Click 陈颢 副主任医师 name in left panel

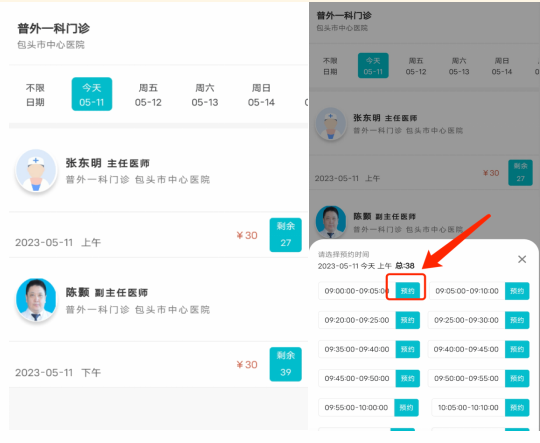click(107, 292)
